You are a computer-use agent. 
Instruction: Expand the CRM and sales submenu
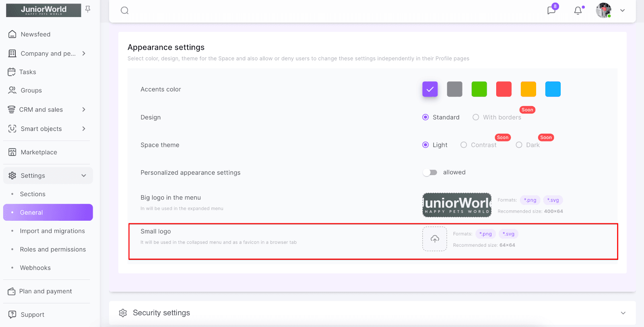click(84, 110)
